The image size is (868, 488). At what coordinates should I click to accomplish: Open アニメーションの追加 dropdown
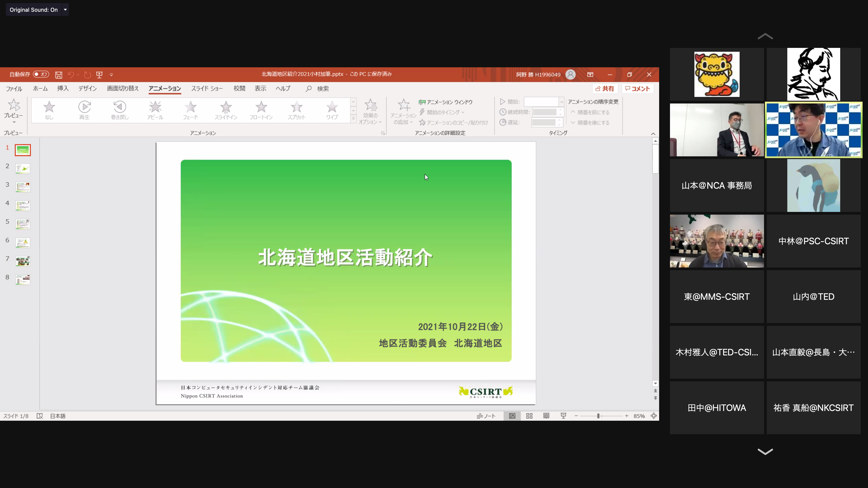pos(403,112)
